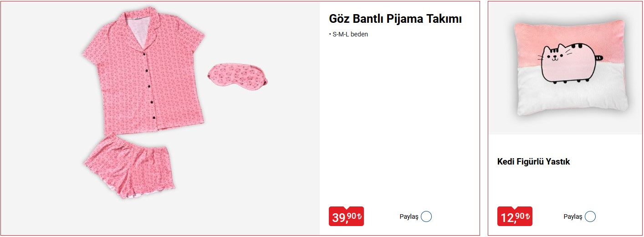Click the 12,90 red price tag
The image size is (644, 237).
[x=514, y=216]
